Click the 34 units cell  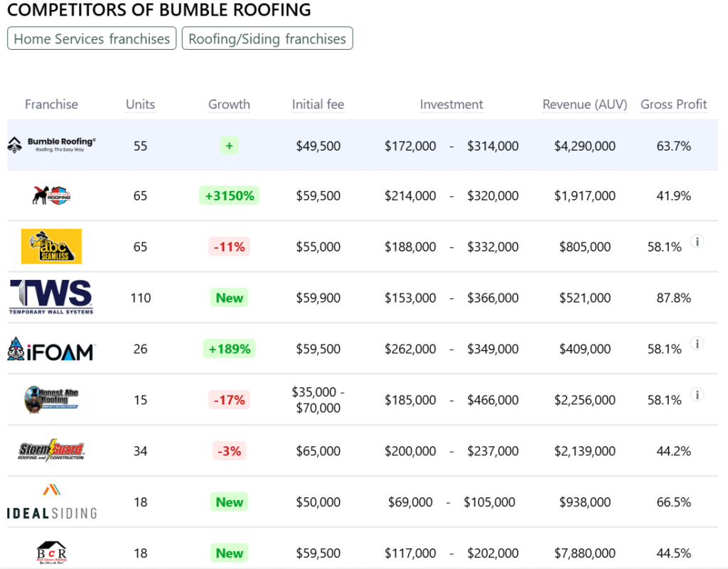click(140, 451)
